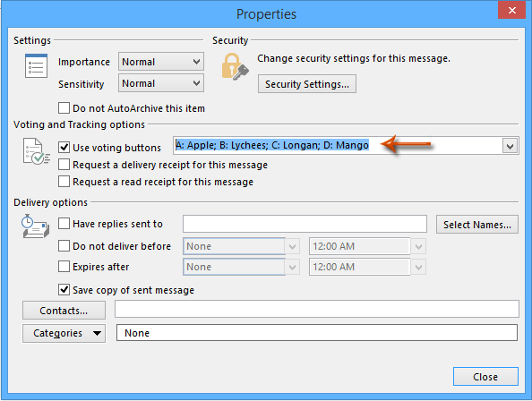Open the Categories dropdown button
This screenshot has height=401, width=532.
coord(64,333)
